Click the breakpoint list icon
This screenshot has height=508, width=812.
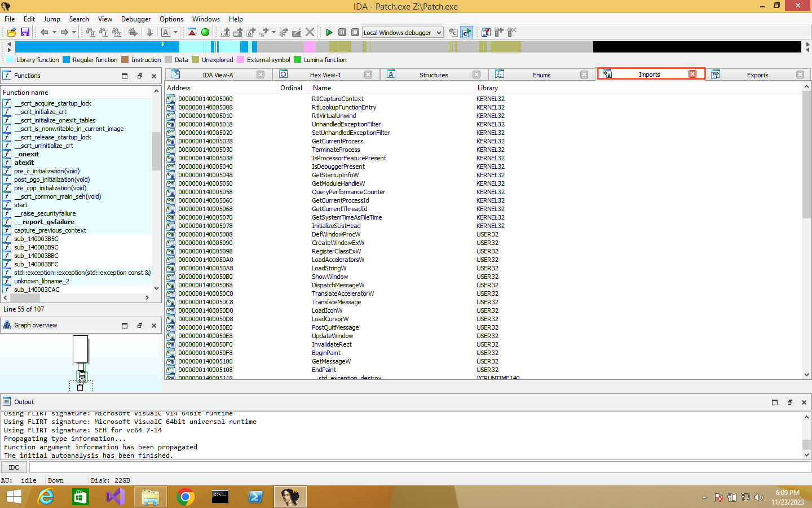pyautogui.click(x=486, y=32)
